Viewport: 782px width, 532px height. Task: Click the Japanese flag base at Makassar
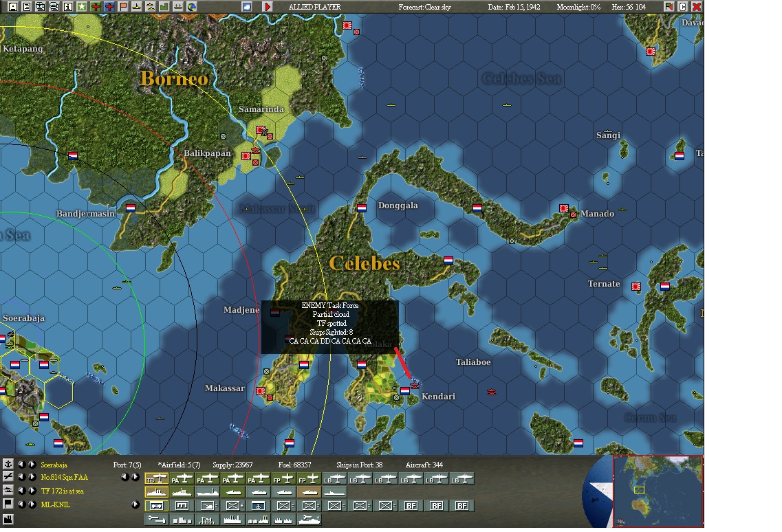click(x=261, y=391)
